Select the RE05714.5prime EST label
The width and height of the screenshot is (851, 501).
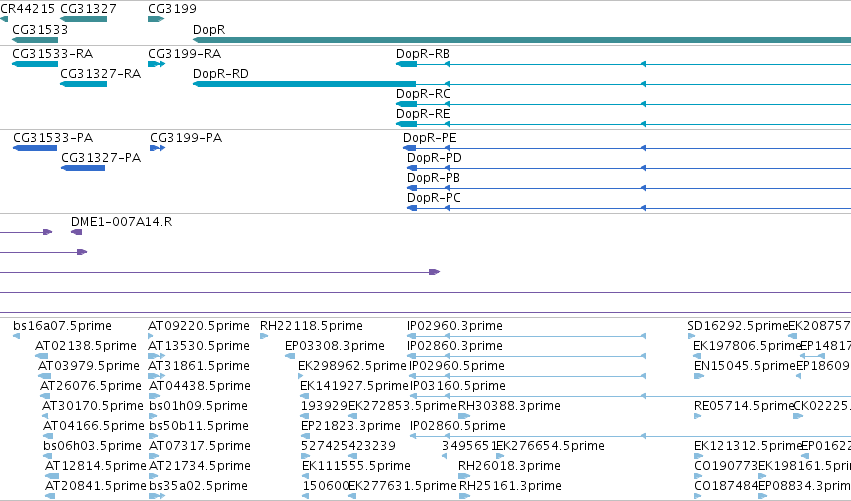pos(744,406)
